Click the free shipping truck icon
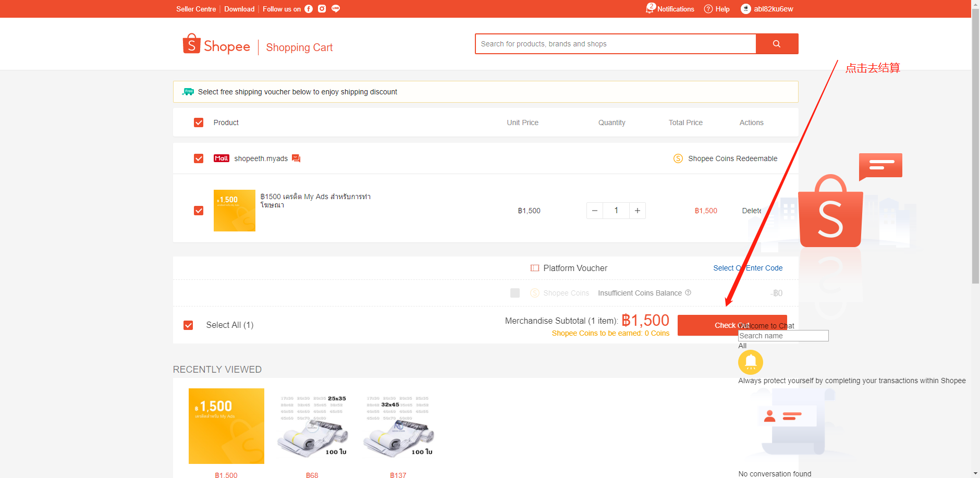This screenshot has width=980, height=478. tap(188, 92)
